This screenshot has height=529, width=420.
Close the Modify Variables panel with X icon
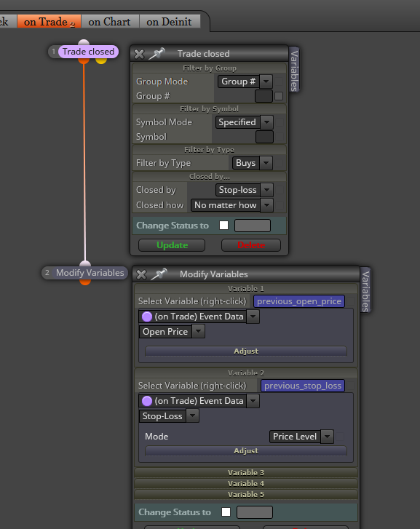tap(141, 274)
